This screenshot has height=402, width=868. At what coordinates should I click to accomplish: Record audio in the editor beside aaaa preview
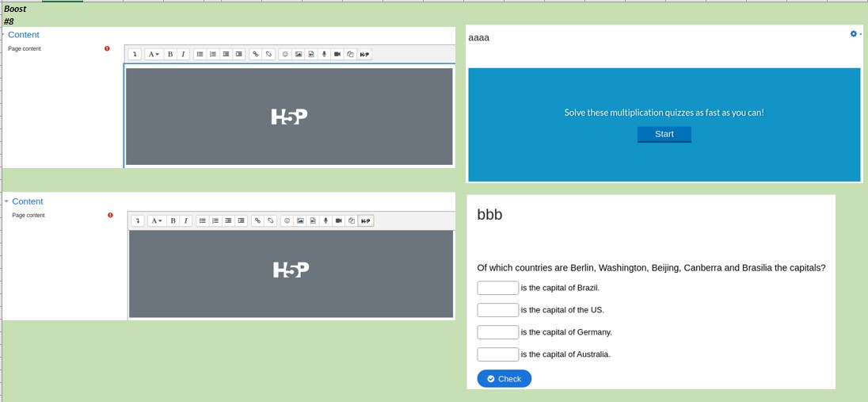[x=324, y=55]
